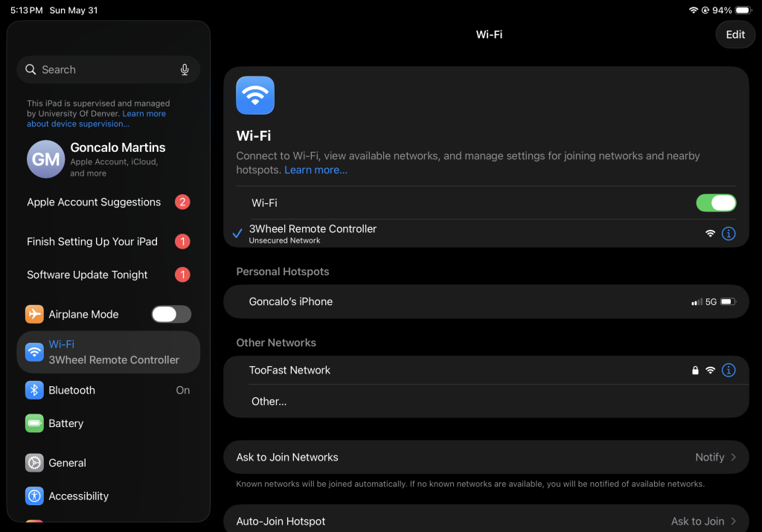Open Ask to Join hotspot option
This screenshot has height=532, width=762.
(x=697, y=522)
